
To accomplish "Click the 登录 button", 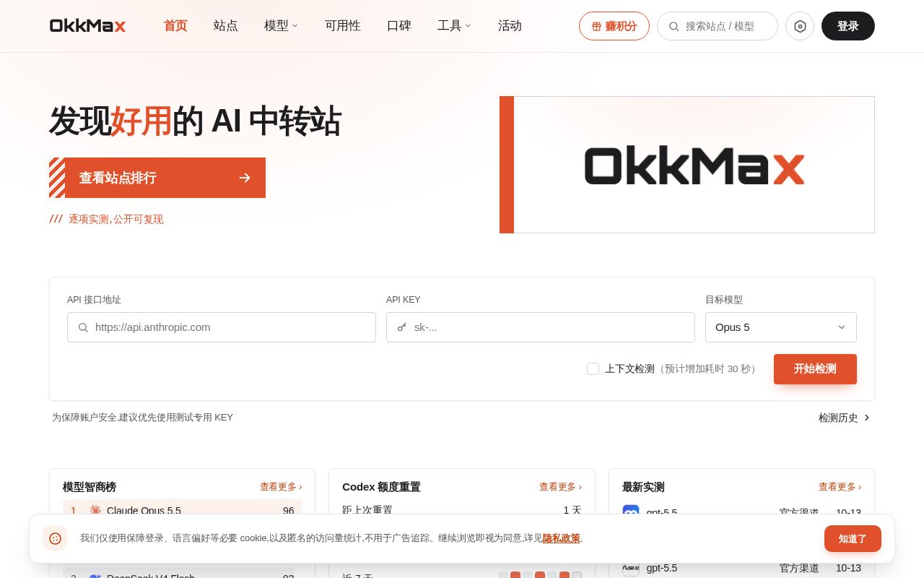I will point(848,26).
